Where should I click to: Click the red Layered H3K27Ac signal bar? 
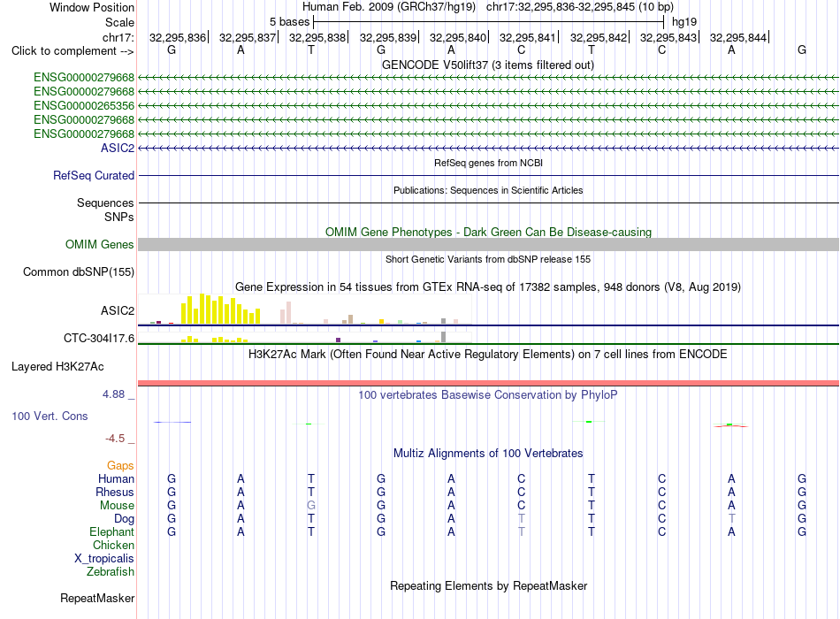[x=488, y=383]
